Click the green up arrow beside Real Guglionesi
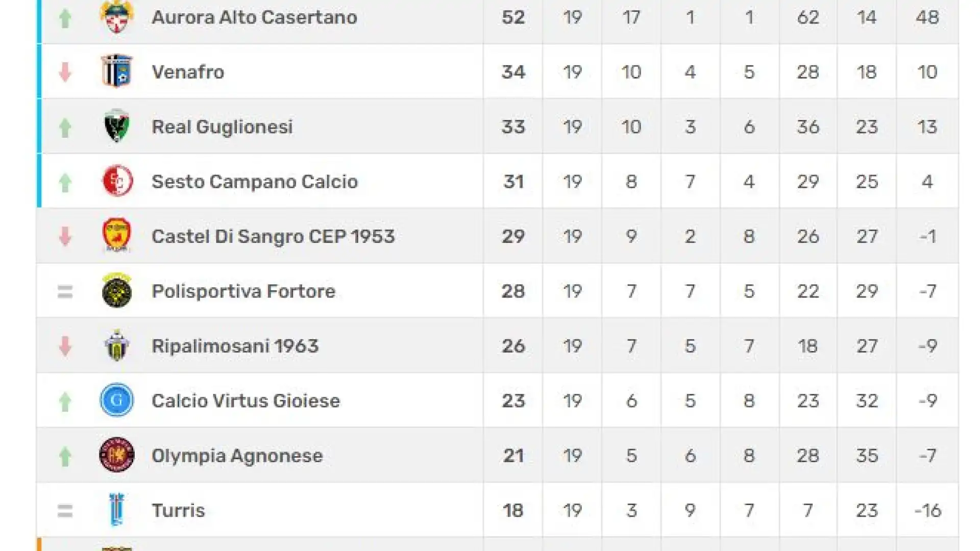Screen dimensions: 980x551 click(x=65, y=127)
